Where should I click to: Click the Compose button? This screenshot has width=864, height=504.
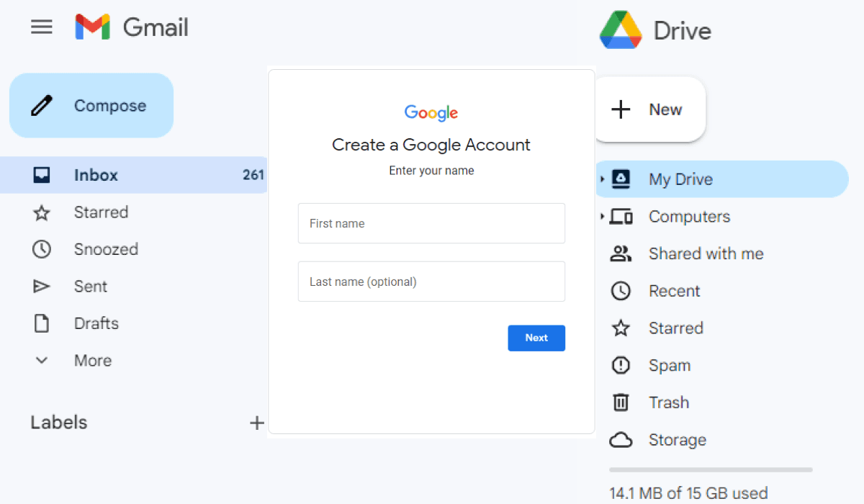pyautogui.click(x=91, y=106)
